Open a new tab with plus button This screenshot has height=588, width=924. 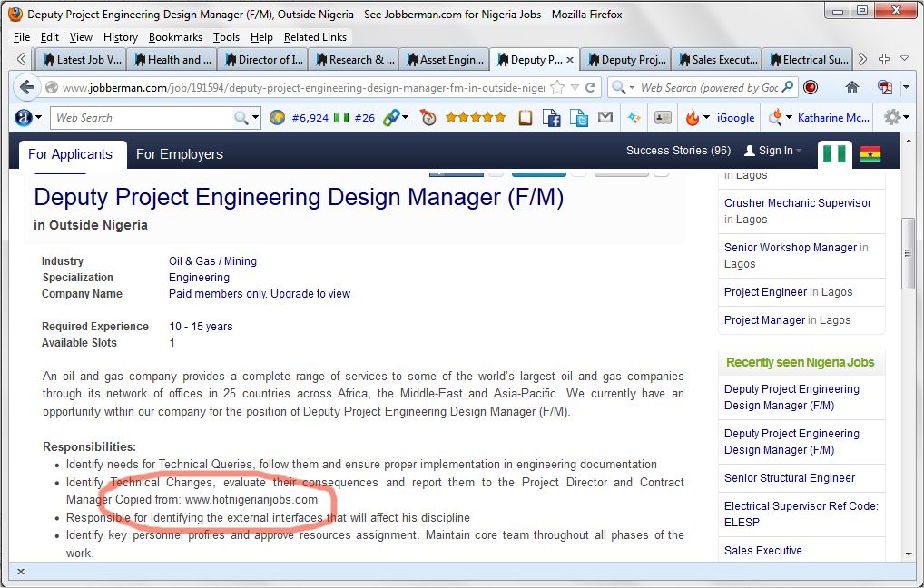click(884, 59)
